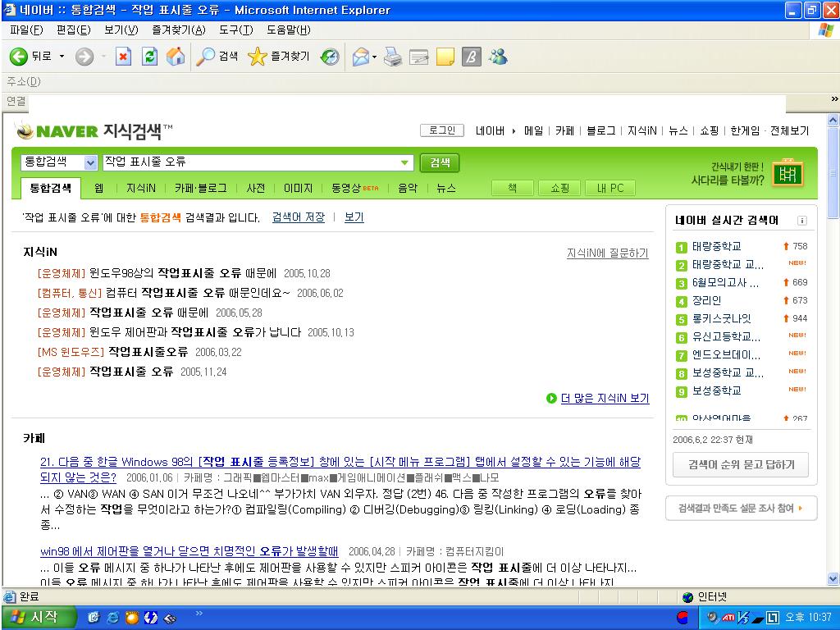Click the page vertical scrollbar down arrow
The width and height of the screenshot is (840, 630).
(833, 579)
